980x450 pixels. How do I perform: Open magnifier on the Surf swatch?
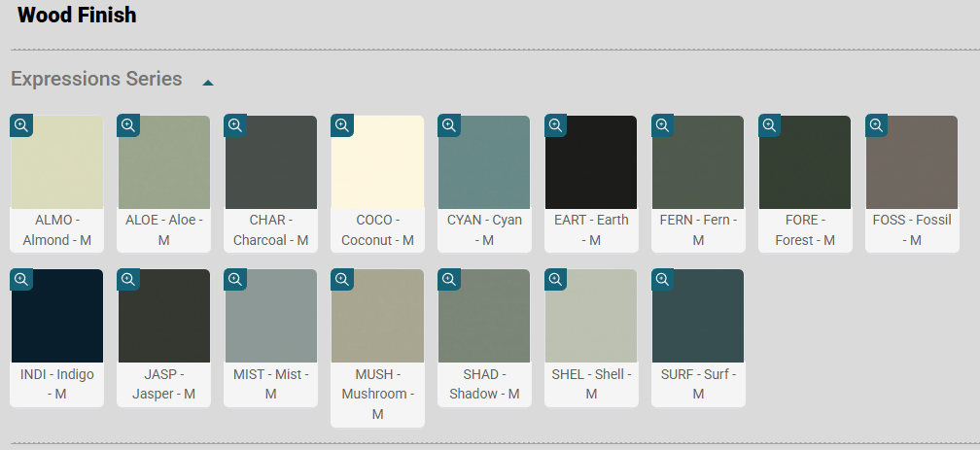[663, 279]
